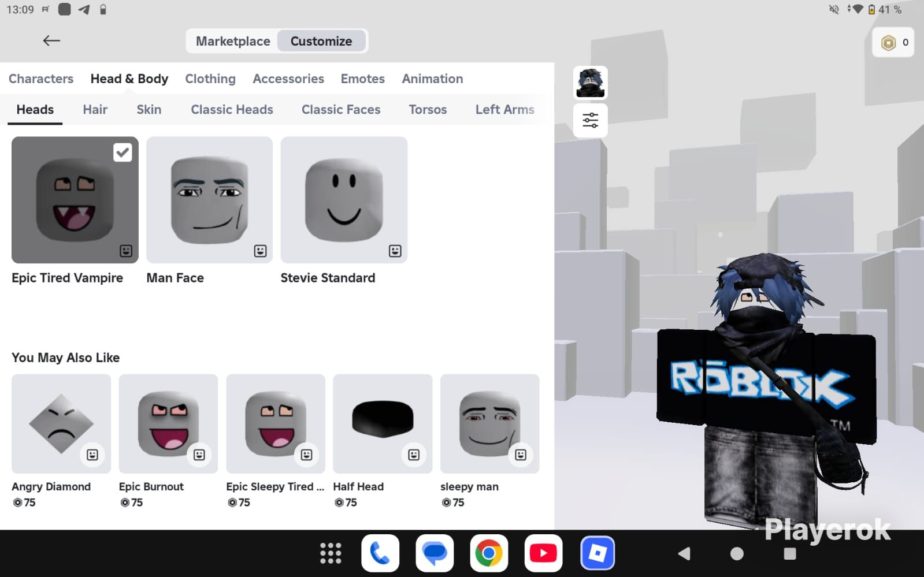924x577 pixels.
Task: Tap the Android home navigation button
Action: coord(737,554)
